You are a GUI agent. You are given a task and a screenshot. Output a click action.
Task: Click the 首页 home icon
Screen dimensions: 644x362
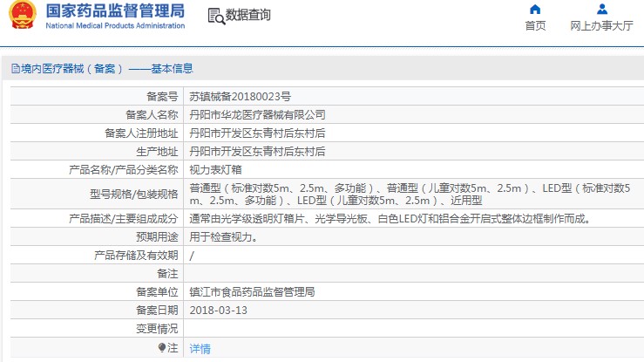coord(535,9)
